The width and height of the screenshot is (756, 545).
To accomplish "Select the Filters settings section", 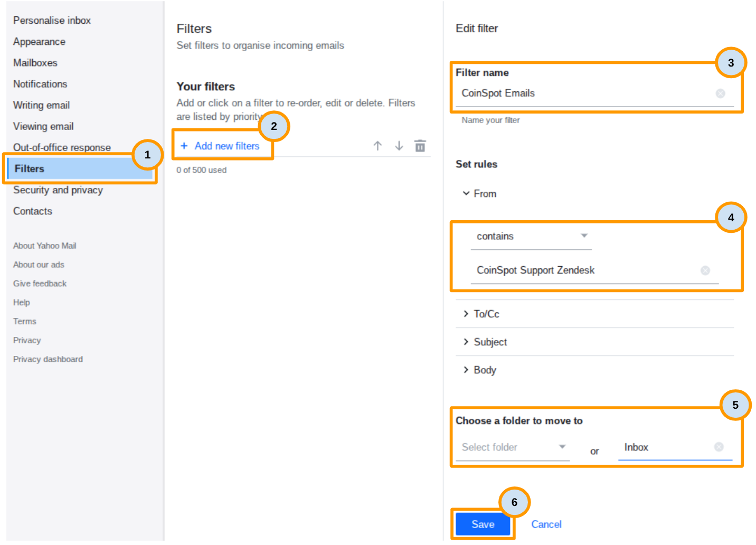I will point(80,168).
